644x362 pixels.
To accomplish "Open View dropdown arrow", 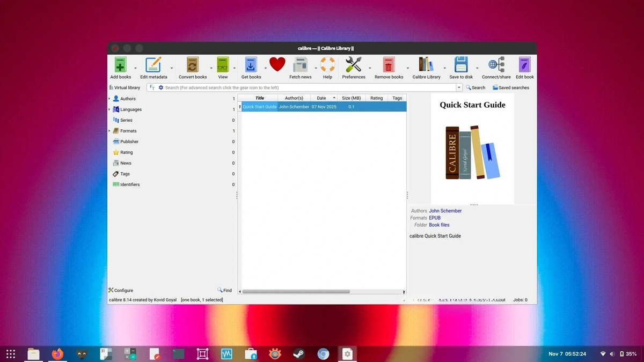I will (235, 68).
